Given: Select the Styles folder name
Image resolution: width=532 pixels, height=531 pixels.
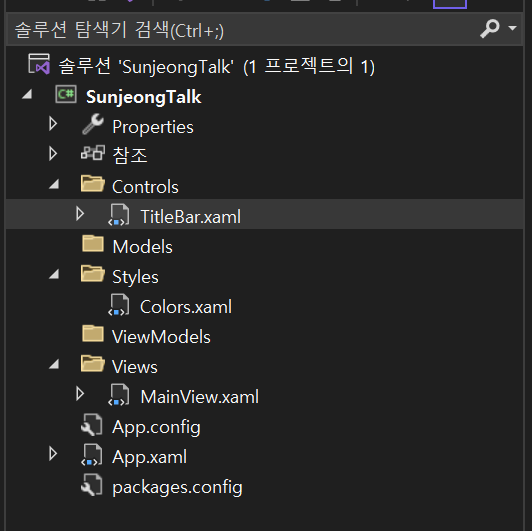Looking at the screenshot, I should pyautogui.click(x=135, y=277).
